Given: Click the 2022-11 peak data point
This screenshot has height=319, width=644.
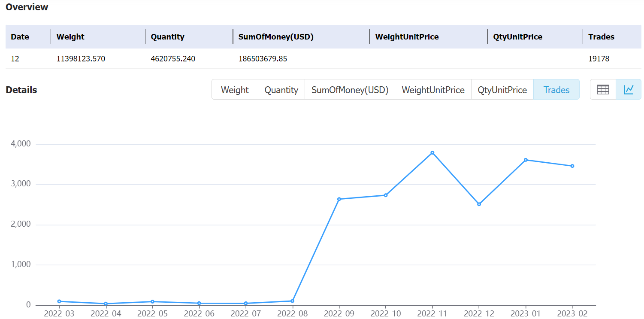Looking at the screenshot, I should point(432,153).
